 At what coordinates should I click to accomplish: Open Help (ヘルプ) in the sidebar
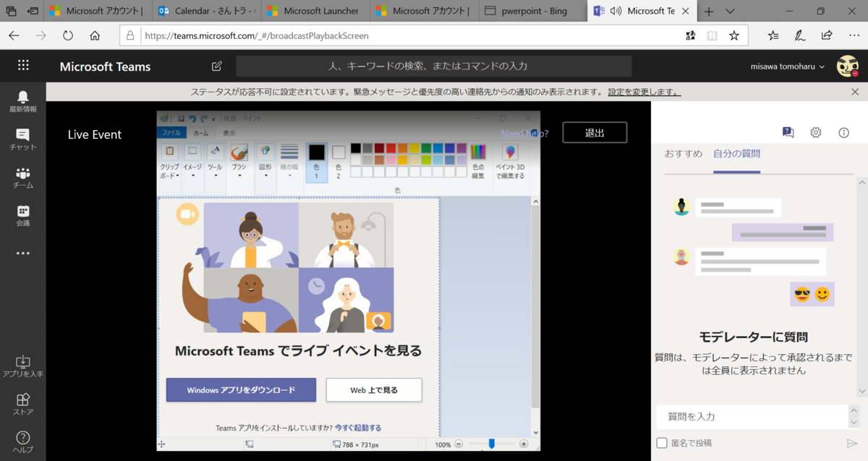click(23, 442)
